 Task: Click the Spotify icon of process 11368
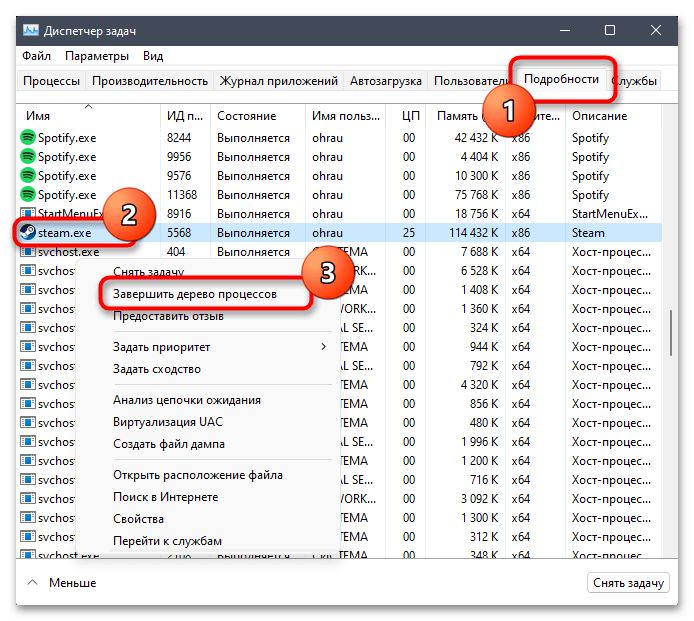(27, 195)
